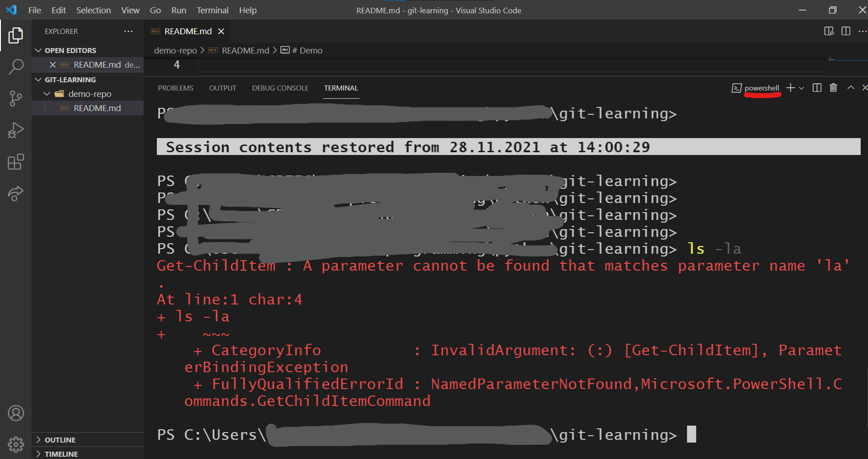This screenshot has width=868, height=459.
Task: Expand the Timeline section
Action: 87,454
